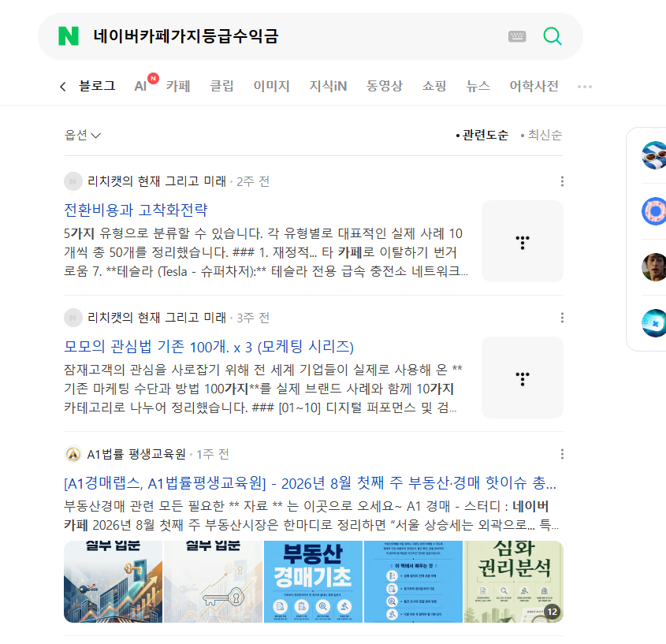Click second 리치캣 profile icon (3주 전)
Viewport: 666px width, 644px height.
73,318
